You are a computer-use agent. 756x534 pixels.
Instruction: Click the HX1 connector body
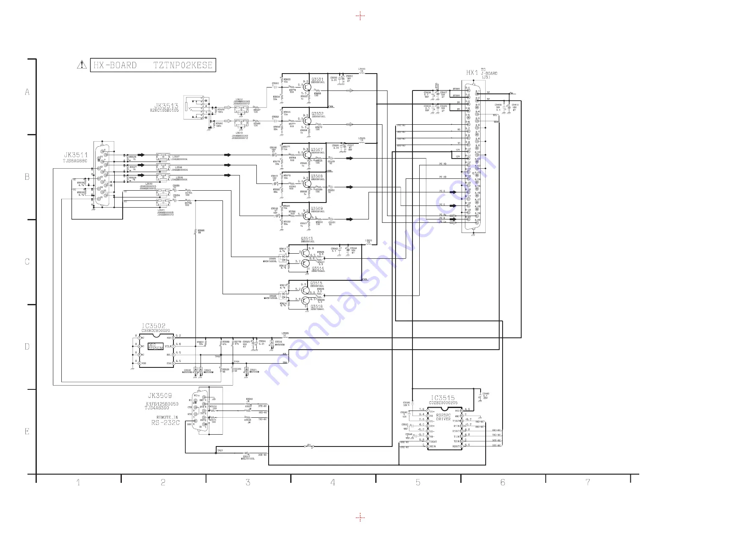[473, 156]
